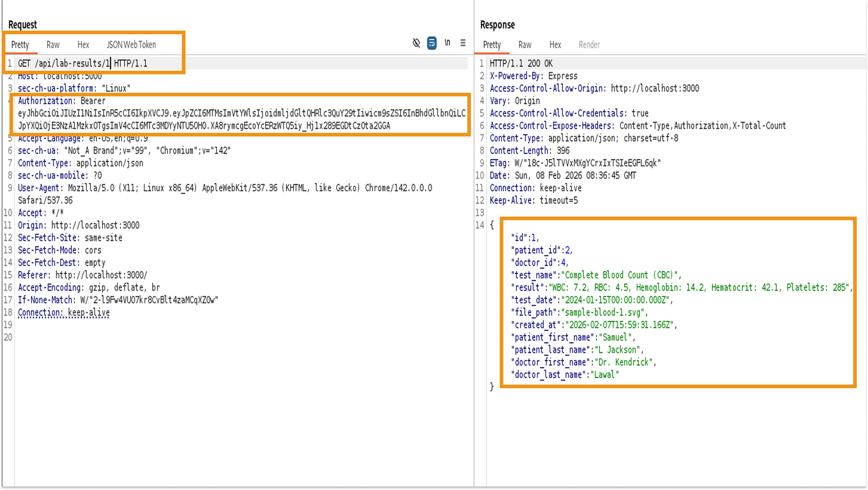Toggle the blue word-wrap icon
The width and height of the screenshot is (868, 490).
pos(432,43)
